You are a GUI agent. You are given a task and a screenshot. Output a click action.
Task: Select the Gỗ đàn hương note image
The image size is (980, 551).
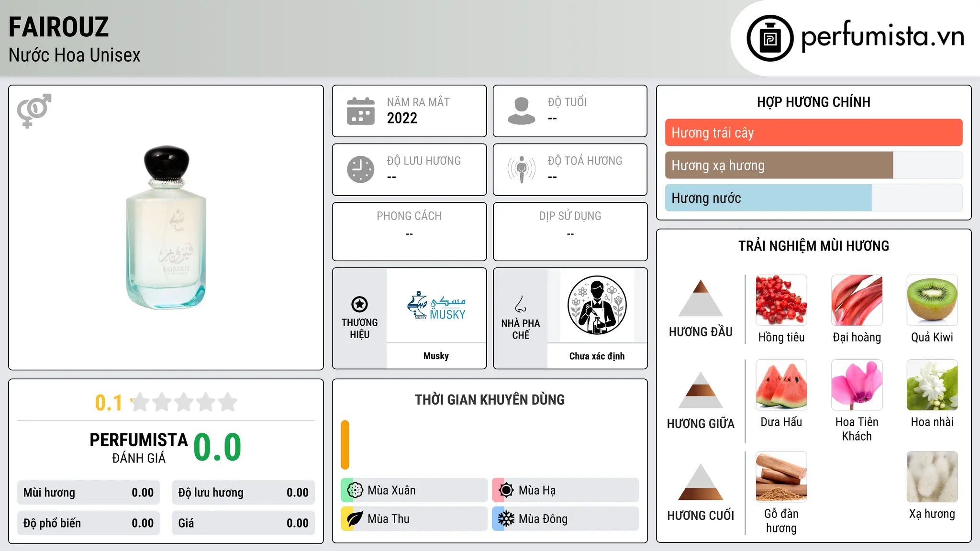[x=781, y=477]
